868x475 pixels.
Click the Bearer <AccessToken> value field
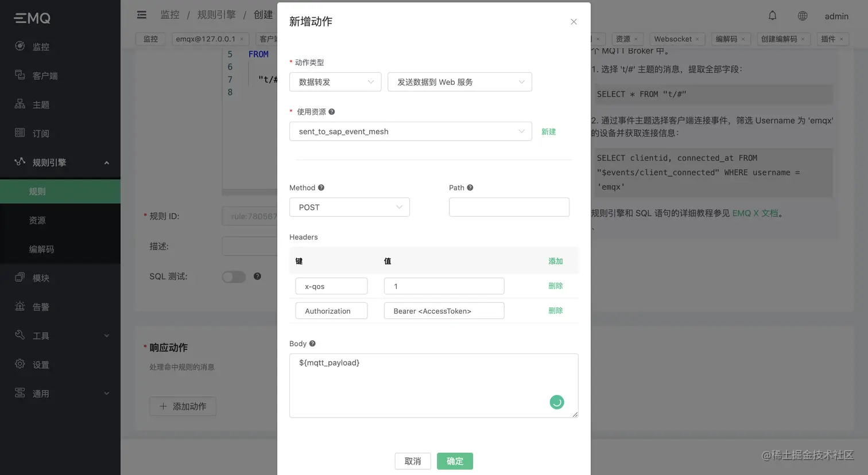(x=444, y=311)
